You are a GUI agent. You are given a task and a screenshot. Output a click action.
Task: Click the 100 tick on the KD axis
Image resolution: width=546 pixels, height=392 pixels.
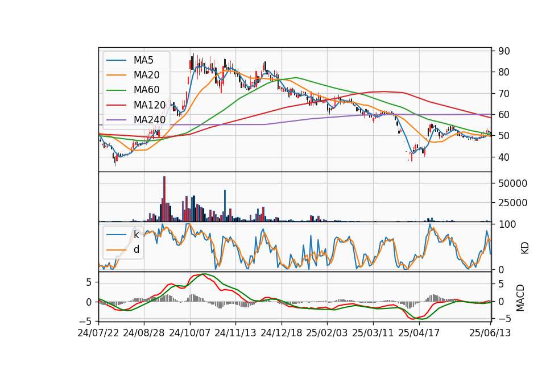[x=507, y=224]
